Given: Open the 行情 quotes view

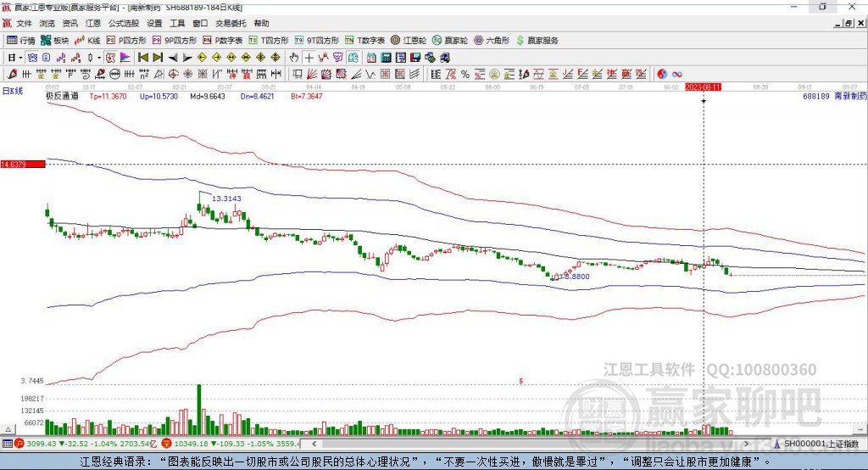Looking at the screenshot, I should tap(21, 41).
